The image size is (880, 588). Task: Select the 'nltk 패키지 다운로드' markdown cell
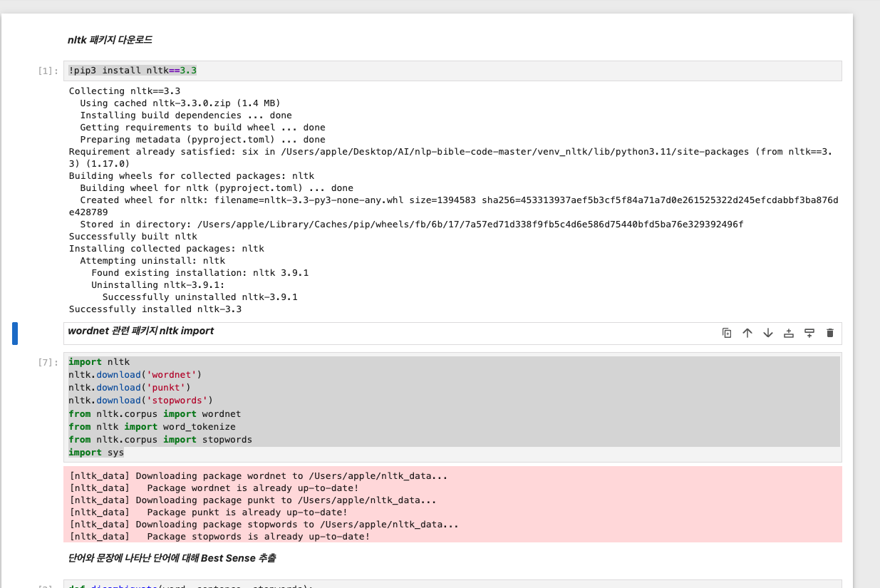110,40
